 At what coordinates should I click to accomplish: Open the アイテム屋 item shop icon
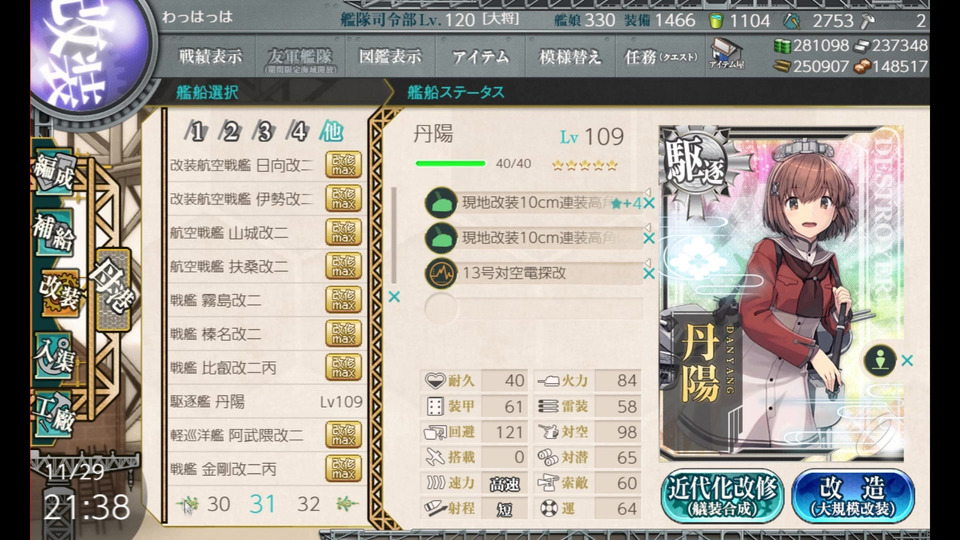[x=726, y=53]
